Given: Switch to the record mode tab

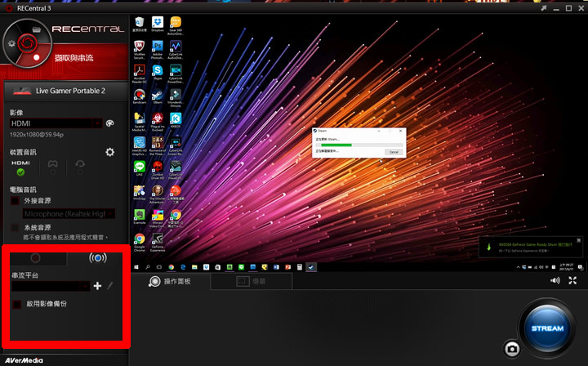Looking at the screenshot, I should 35,258.
